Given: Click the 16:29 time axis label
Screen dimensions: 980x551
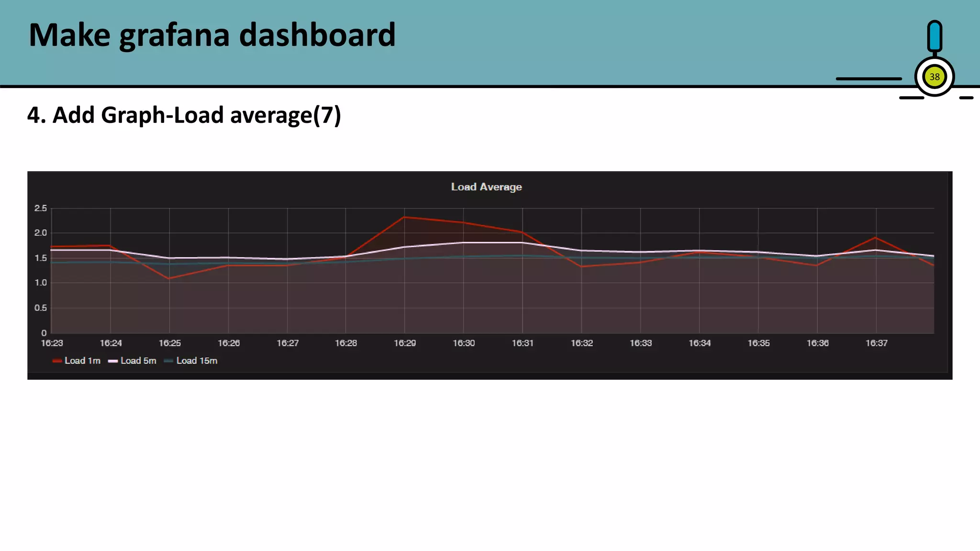Looking at the screenshot, I should tap(405, 343).
